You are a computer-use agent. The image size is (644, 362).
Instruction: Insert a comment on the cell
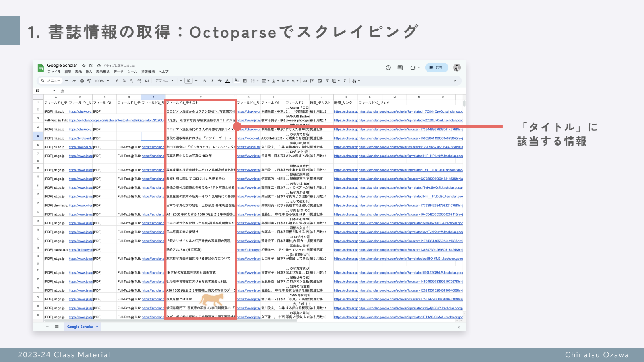point(312,81)
